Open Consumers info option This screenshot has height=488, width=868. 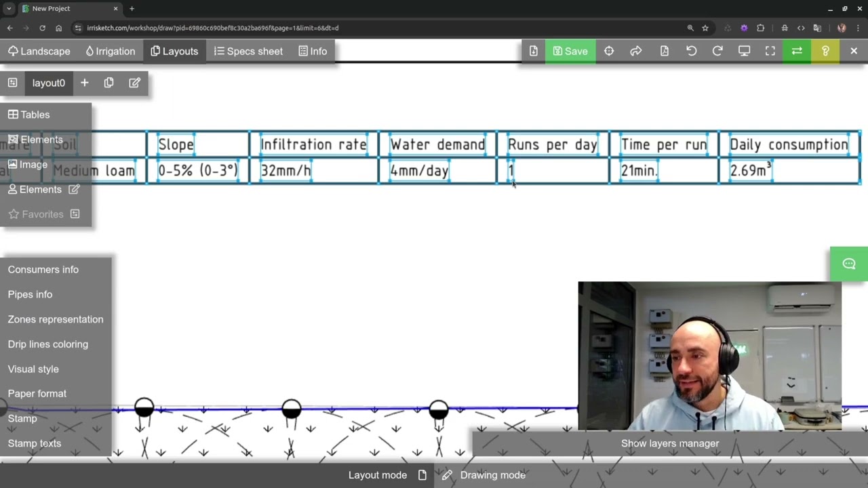[43, 269]
